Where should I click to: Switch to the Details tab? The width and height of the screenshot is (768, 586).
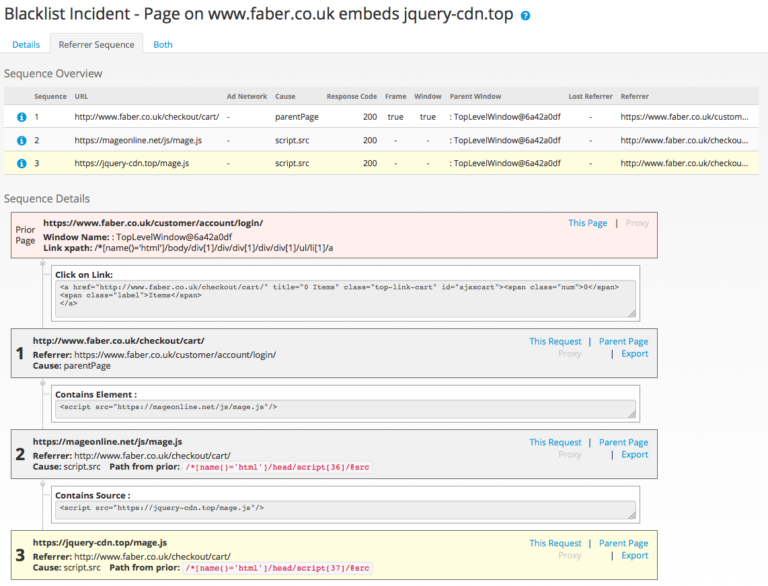tap(26, 44)
